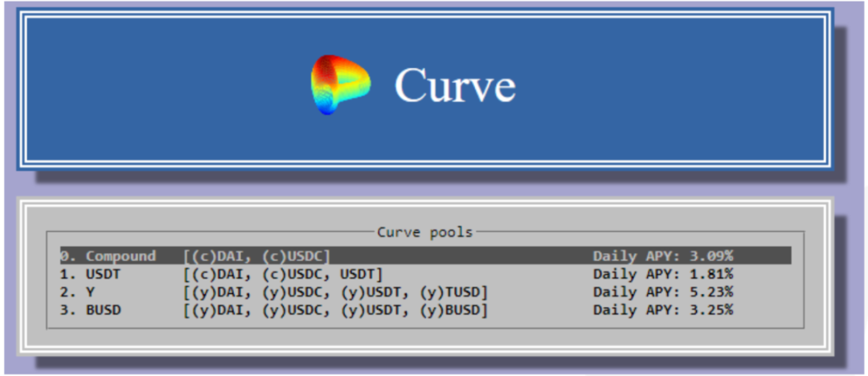Select the 3. BUSD pool row
This screenshot has width=868, height=376.
pyautogui.click(x=426, y=310)
